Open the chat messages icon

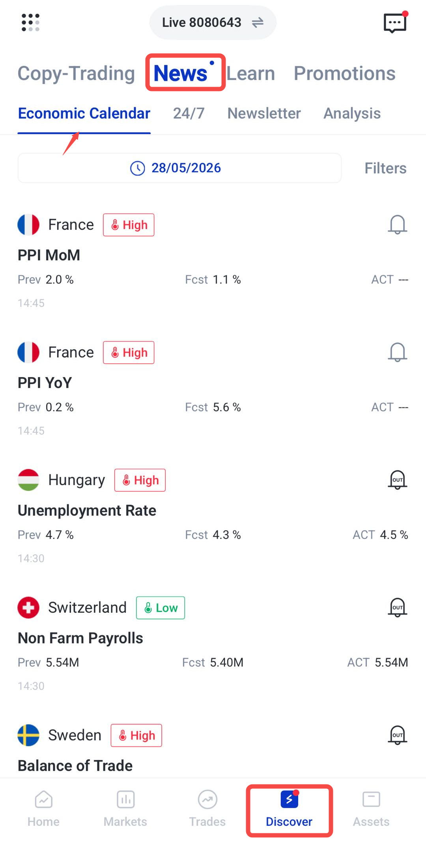(395, 22)
